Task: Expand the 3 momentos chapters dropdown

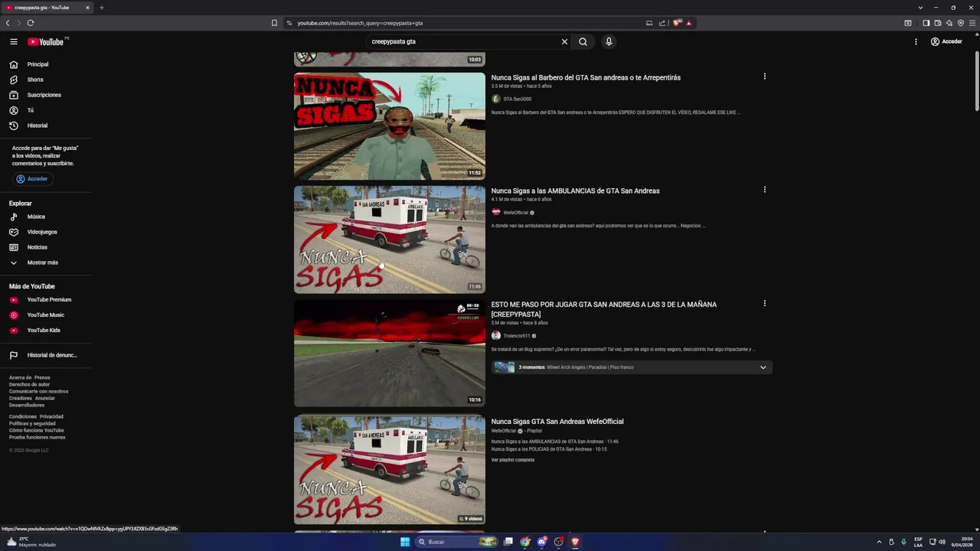Action: 763,367
